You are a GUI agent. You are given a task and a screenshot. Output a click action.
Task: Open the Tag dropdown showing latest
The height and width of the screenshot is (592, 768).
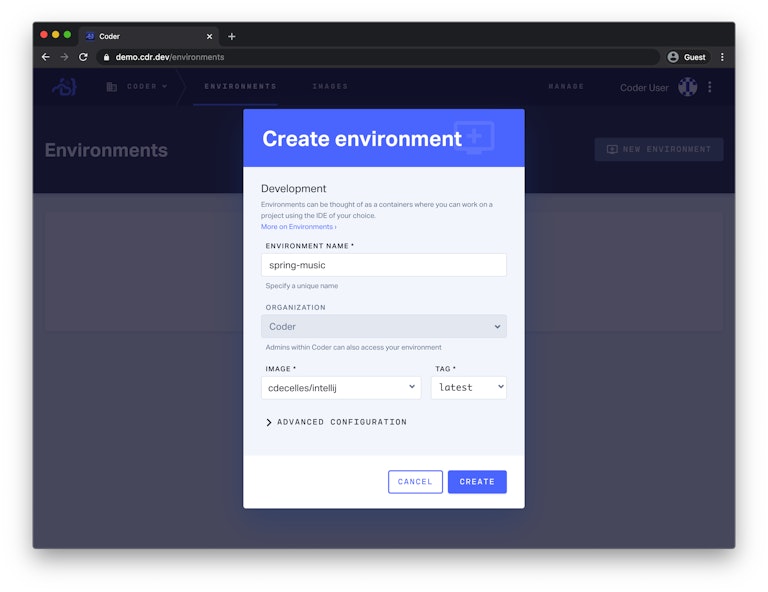click(469, 387)
